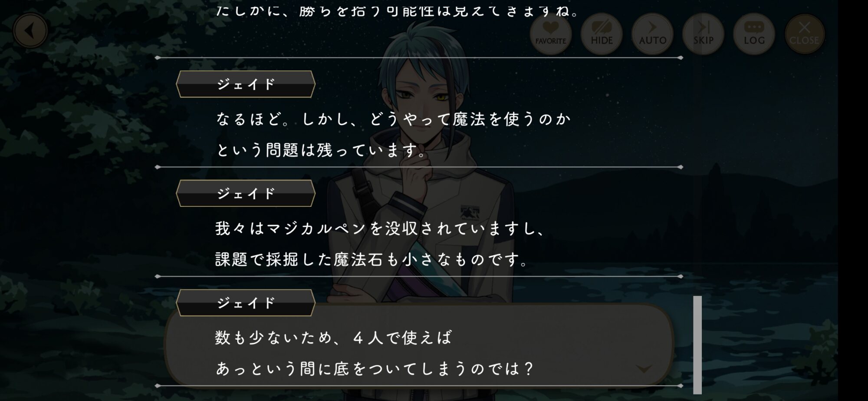
Task: Hide the dialogue window with HIDE
Action: pos(602,34)
